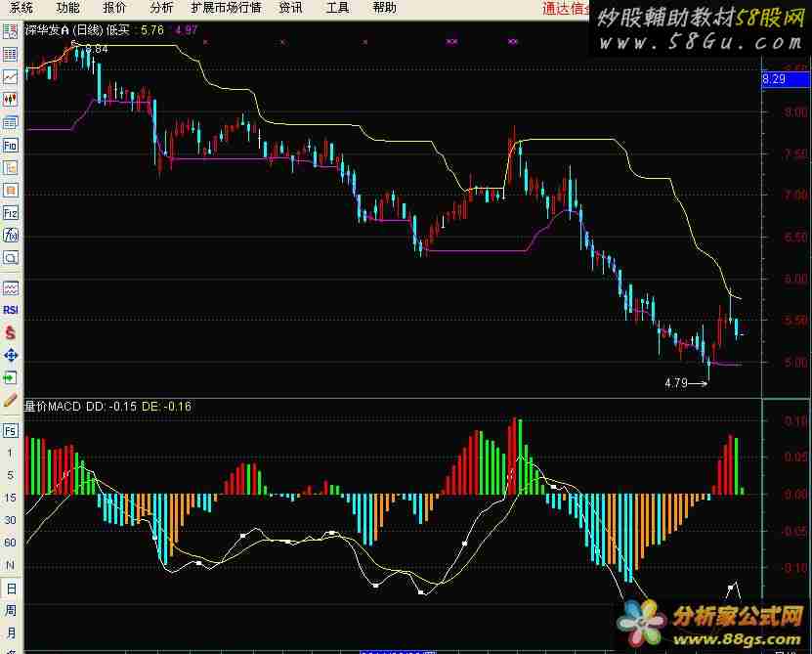
Task: Switch to 1-minute period
Action: point(11,453)
